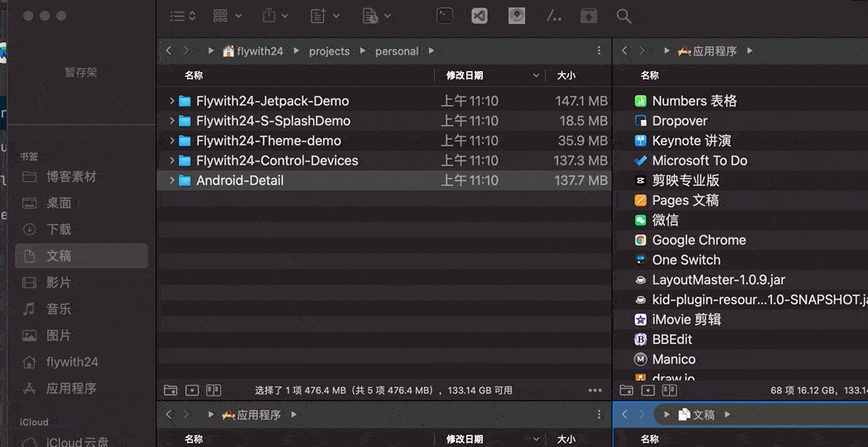Image resolution: width=868 pixels, height=447 pixels.
Task: Open Terminal from the toolbar
Action: click(445, 16)
